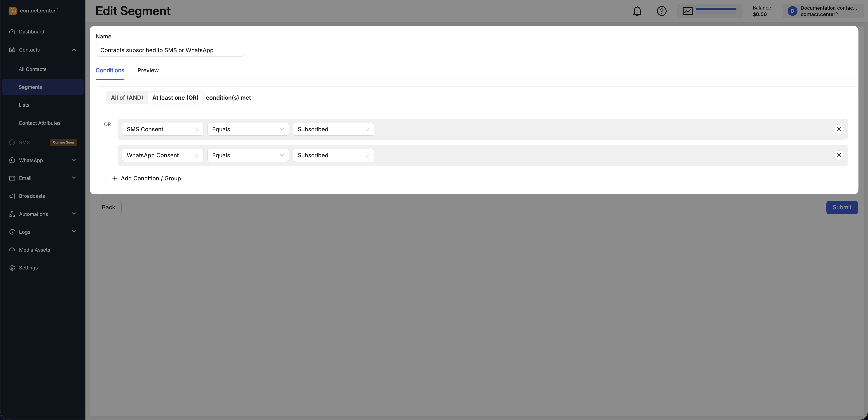The image size is (868, 420).
Task: Collapse the Contacts sidebar section
Action: click(x=74, y=50)
